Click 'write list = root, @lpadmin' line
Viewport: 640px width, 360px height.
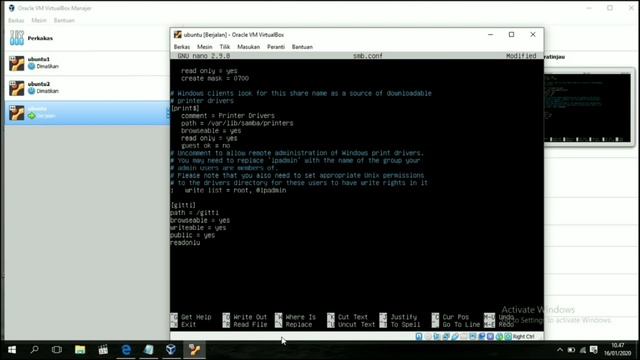(x=235, y=191)
